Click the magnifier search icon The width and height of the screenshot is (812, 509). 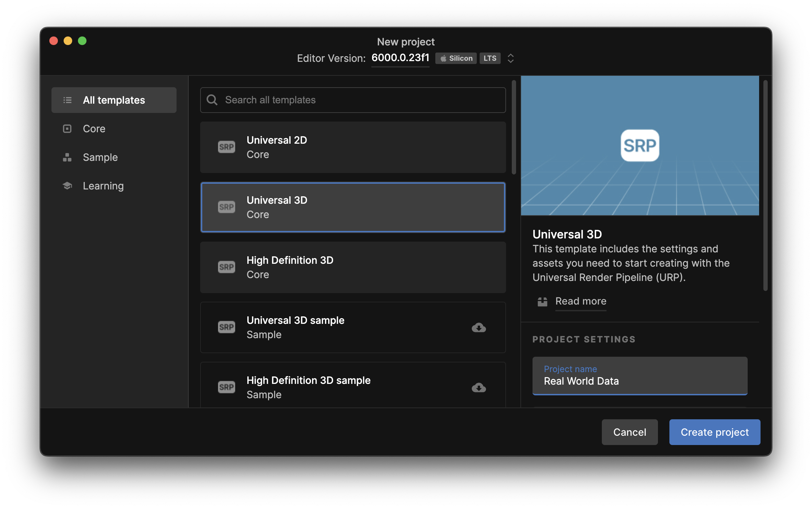click(x=212, y=100)
